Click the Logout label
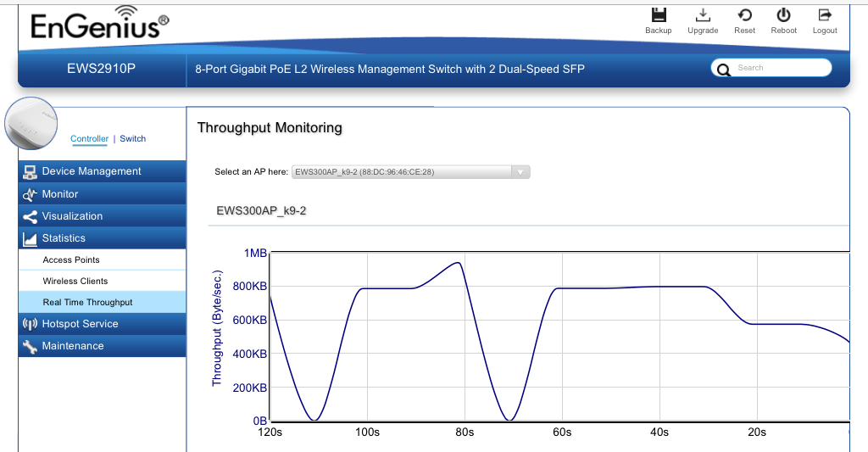The image size is (868, 452). (825, 31)
